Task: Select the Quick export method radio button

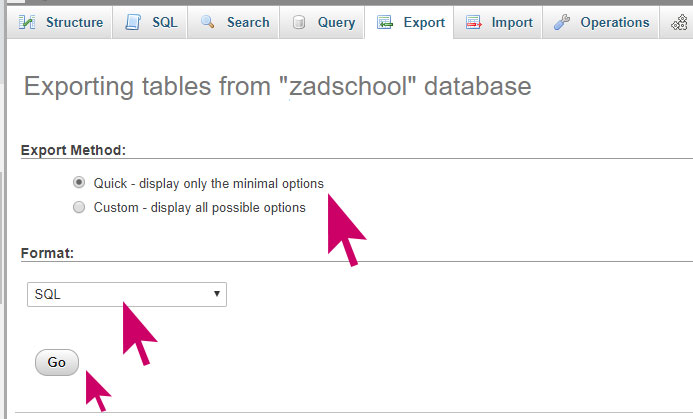Action: pos(79,184)
